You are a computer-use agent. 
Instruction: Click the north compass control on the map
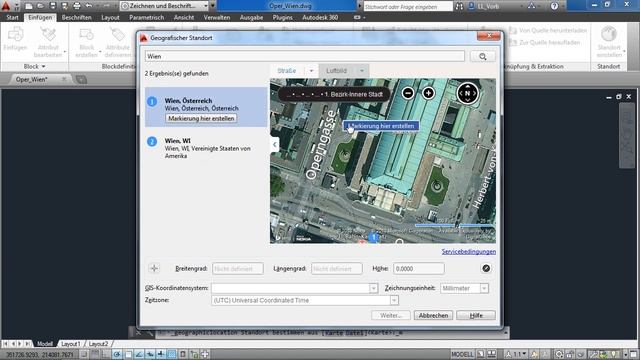[x=467, y=93]
